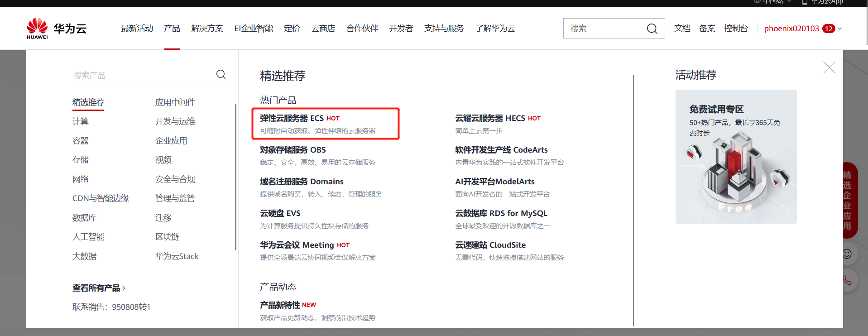Go to the 控制台 console

736,29
